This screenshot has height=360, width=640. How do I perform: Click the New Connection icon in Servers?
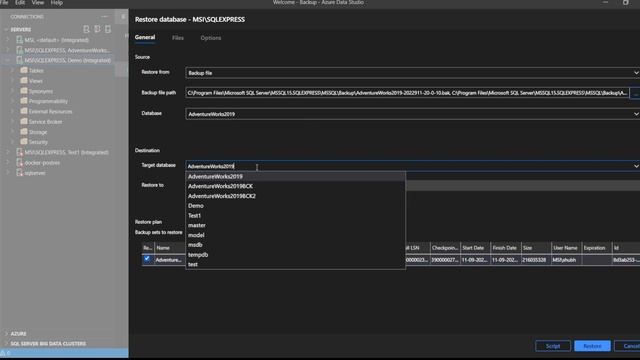click(86, 29)
